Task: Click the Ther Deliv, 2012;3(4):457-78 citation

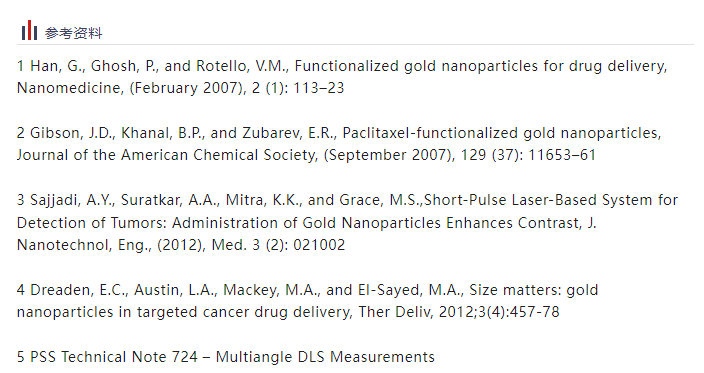Action: 459,312
